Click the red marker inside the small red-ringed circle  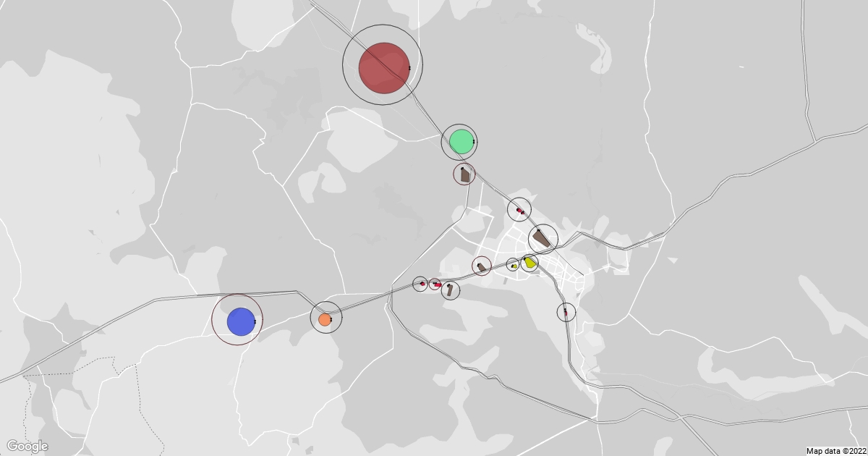pyautogui.click(x=436, y=284)
